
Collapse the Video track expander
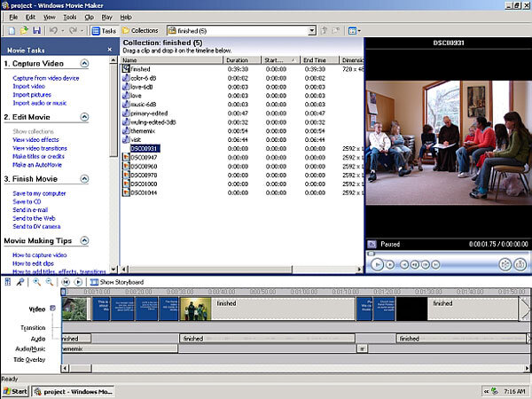click(52, 308)
